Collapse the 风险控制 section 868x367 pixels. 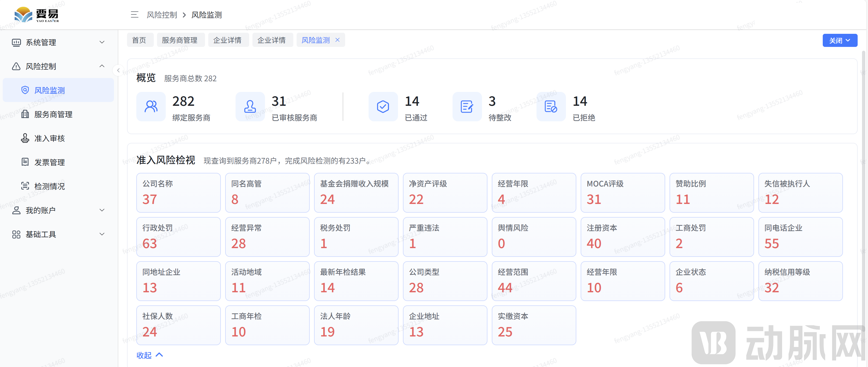click(102, 66)
